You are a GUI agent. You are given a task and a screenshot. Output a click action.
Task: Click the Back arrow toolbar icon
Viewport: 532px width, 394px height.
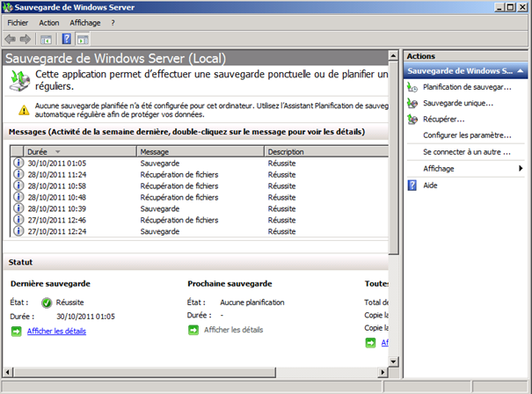point(11,39)
